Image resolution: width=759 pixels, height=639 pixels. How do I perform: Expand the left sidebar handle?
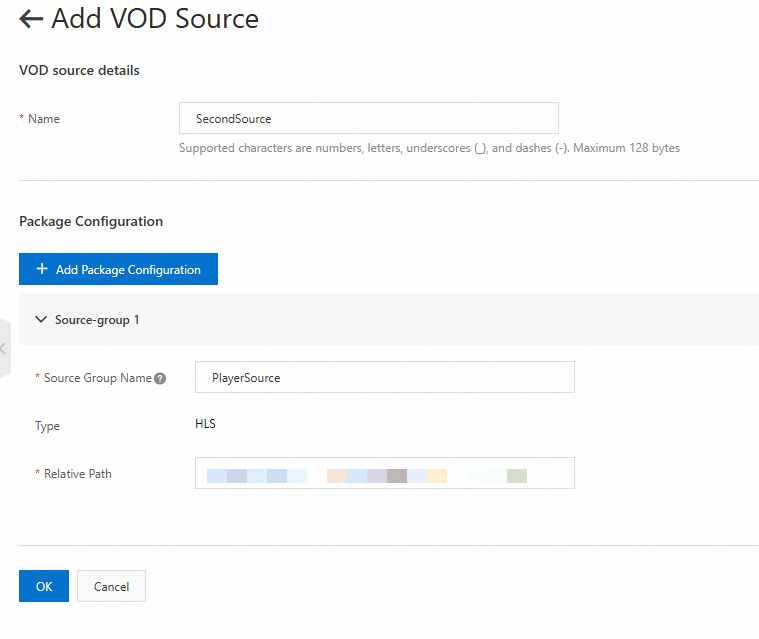4,348
